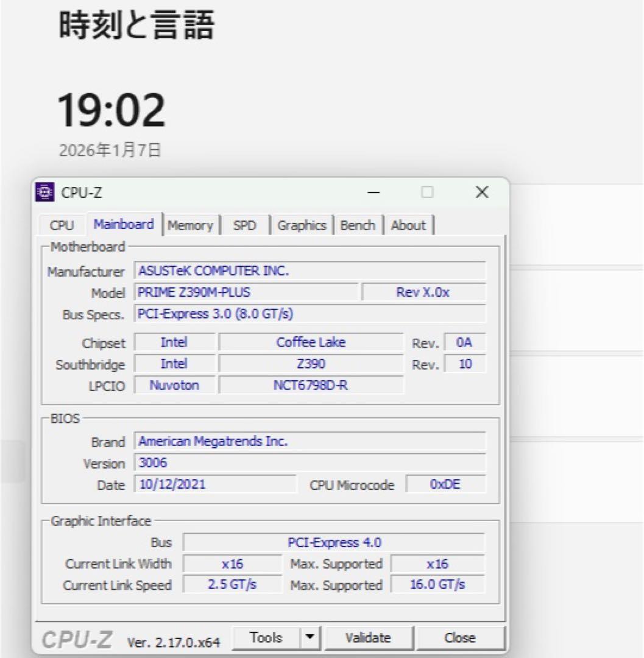Go to the SPD tab
Image resolution: width=644 pixels, height=658 pixels.
pyautogui.click(x=244, y=225)
